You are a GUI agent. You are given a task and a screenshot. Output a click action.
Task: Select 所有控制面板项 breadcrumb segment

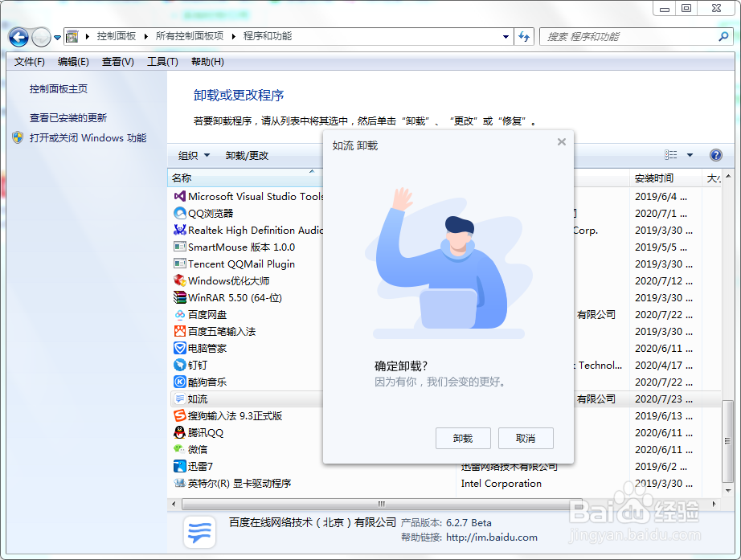coord(190,36)
